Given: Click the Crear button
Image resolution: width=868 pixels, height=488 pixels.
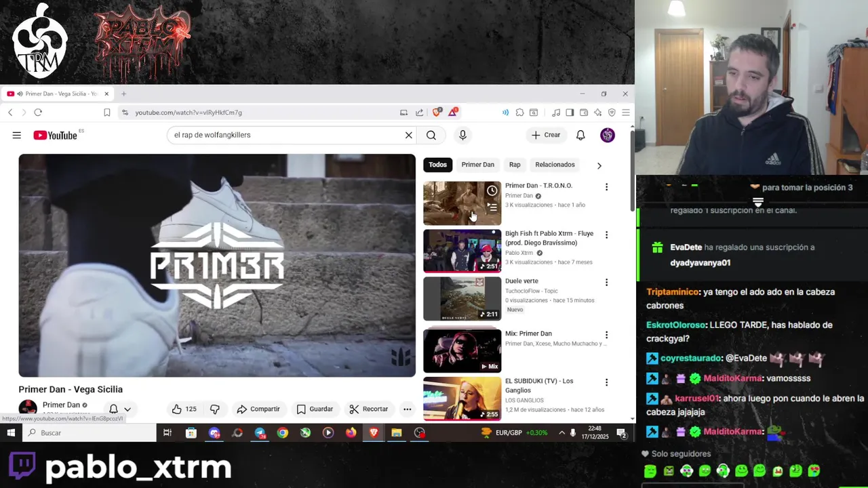Looking at the screenshot, I should [546, 135].
